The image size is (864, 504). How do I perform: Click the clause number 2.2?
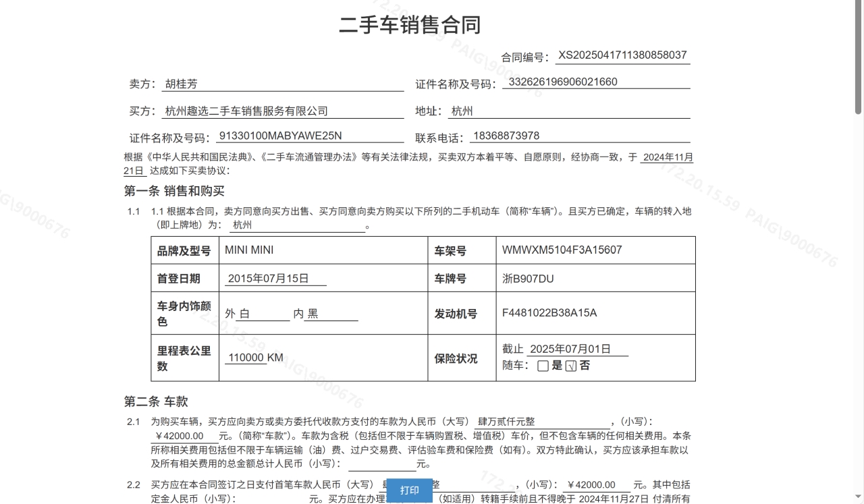pyautogui.click(x=134, y=484)
